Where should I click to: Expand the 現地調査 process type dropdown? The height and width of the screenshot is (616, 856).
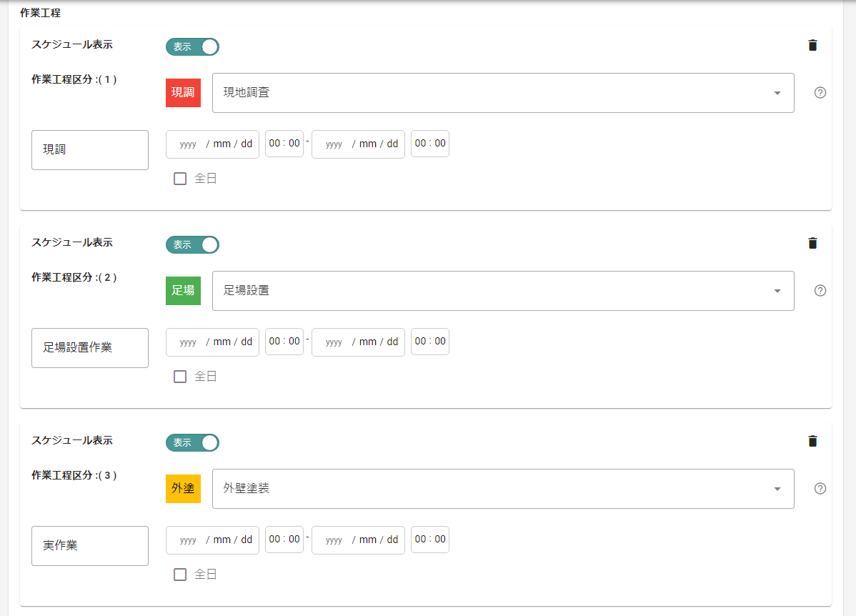503,93
